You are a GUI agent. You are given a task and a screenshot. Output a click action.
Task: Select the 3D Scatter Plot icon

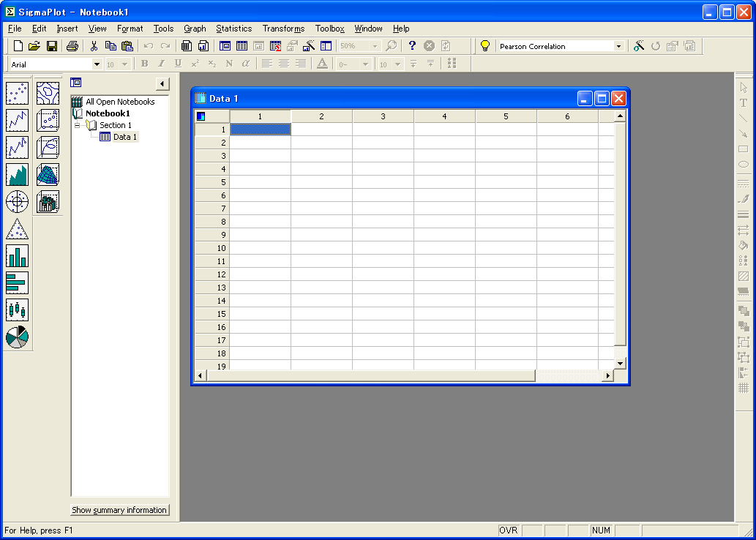[x=48, y=121]
